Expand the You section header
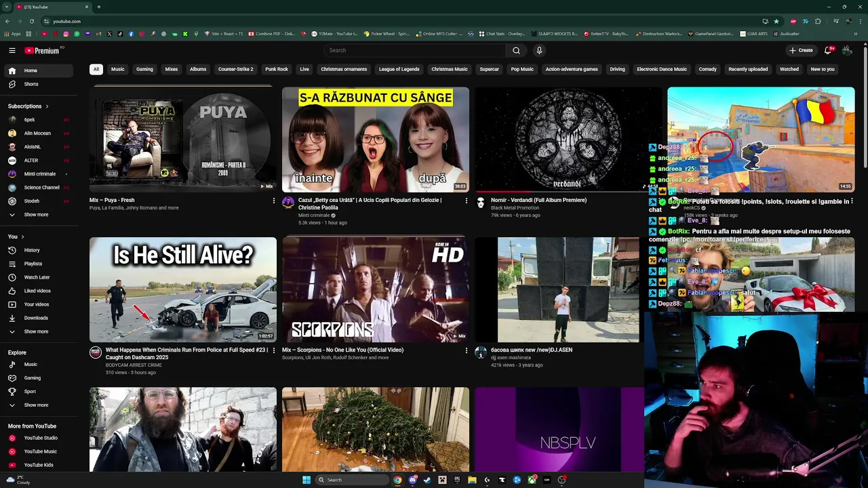 tap(16, 237)
